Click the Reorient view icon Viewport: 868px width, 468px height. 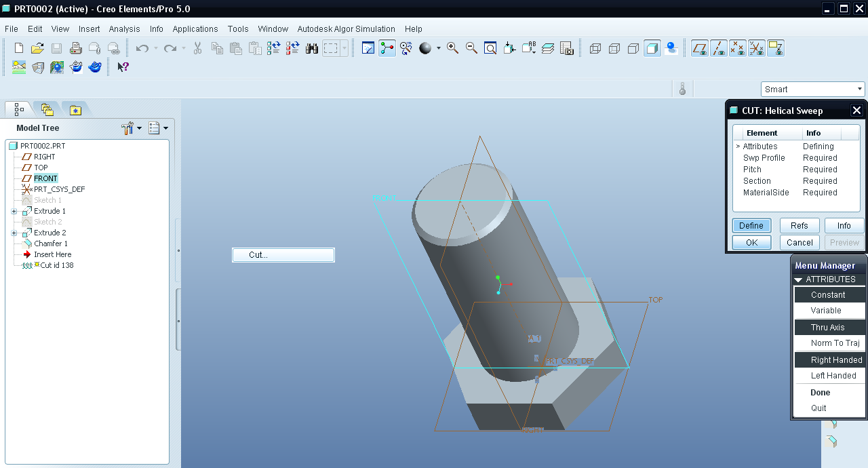(x=510, y=48)
